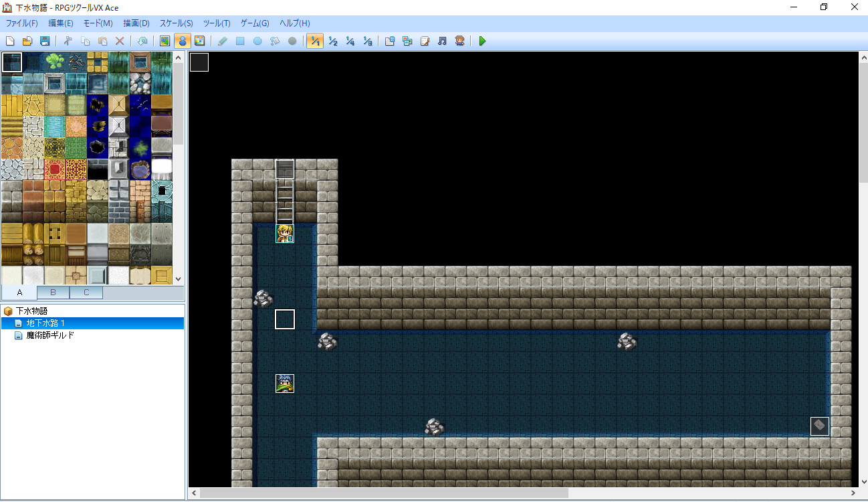Open the Character Generator icon
Viewport: 868px width, 502px height.
pyautogui.click(x=459, y=41)
